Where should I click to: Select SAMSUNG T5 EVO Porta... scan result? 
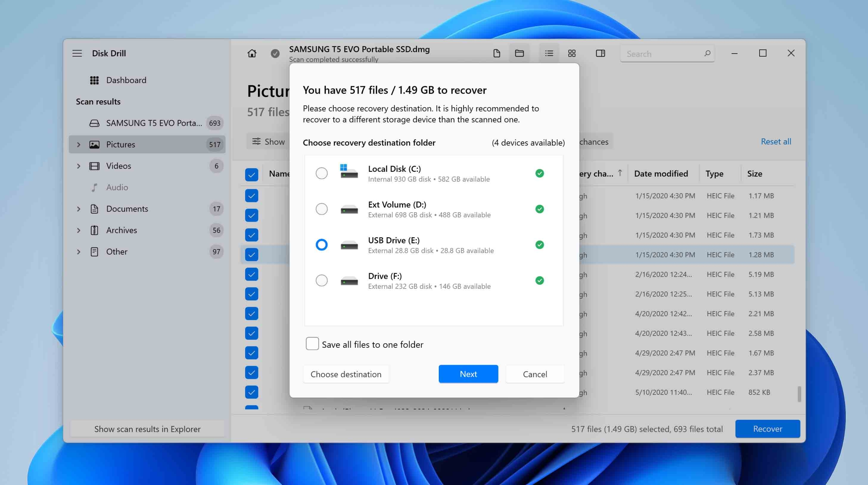tap(147, 123)
